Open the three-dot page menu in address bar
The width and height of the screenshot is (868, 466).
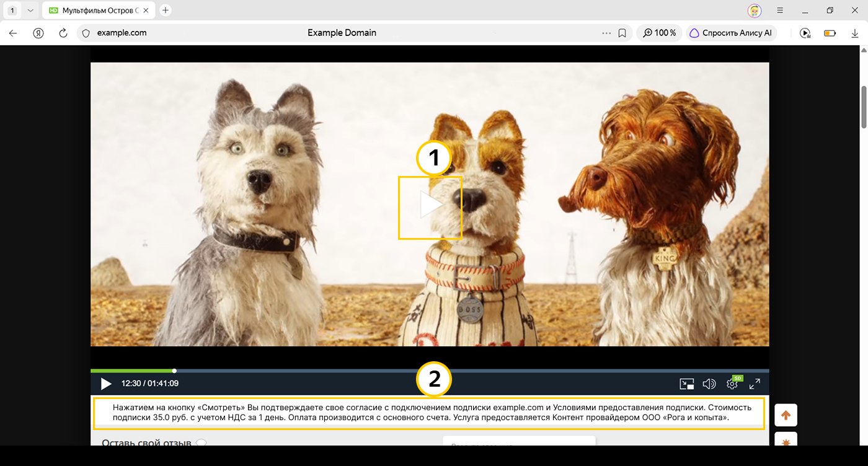pyautogui.click(x=606, y=33)
